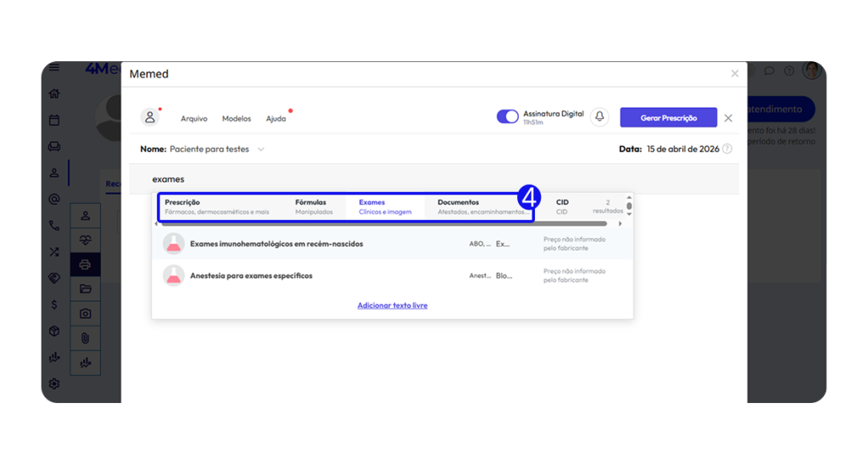Click the paperclip attachment sidebar icon
Viewport: 868px width, 465px height.
[x=85, y=338]
